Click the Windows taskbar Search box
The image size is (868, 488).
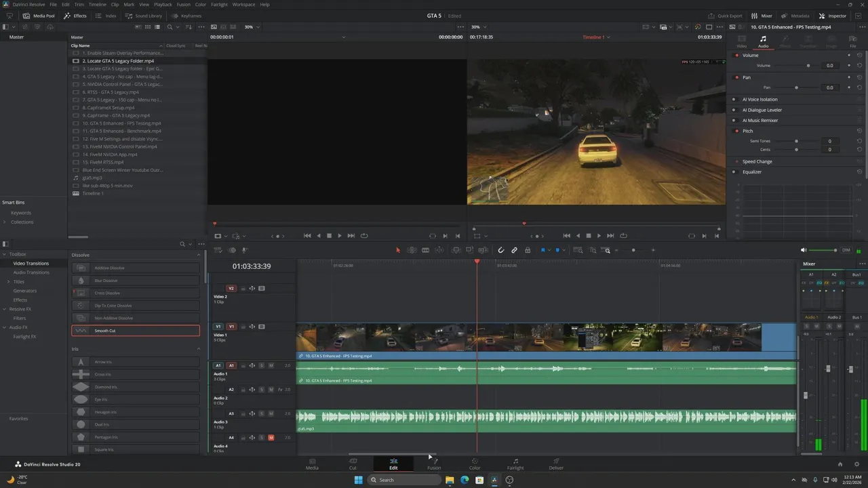[x=405, y=480]
